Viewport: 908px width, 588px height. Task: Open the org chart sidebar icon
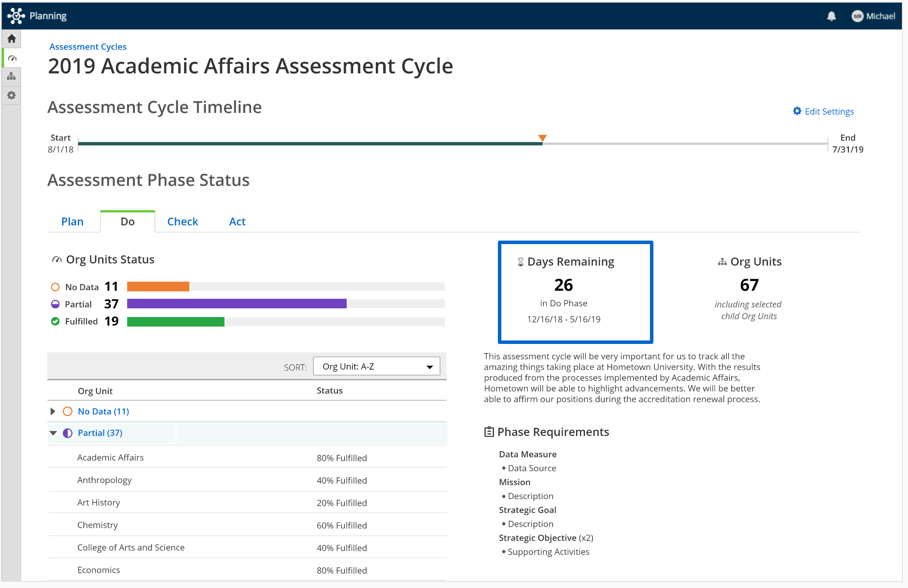12,76
